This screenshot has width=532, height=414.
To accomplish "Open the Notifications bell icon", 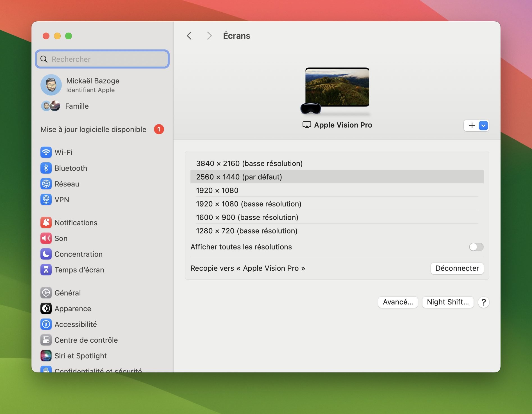I will [x=46, y=223].
